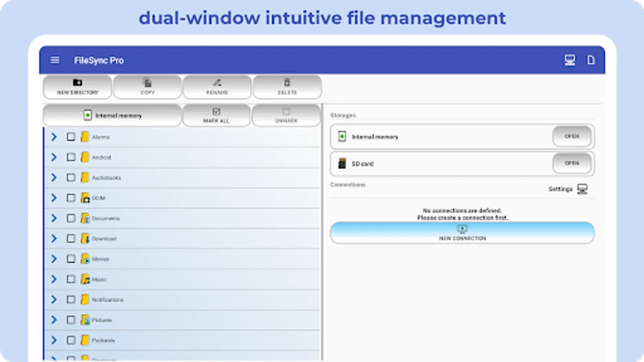The image size is (644, 362).
Task: Open Internal memory from the Storages panel
Action: [572, 136]
